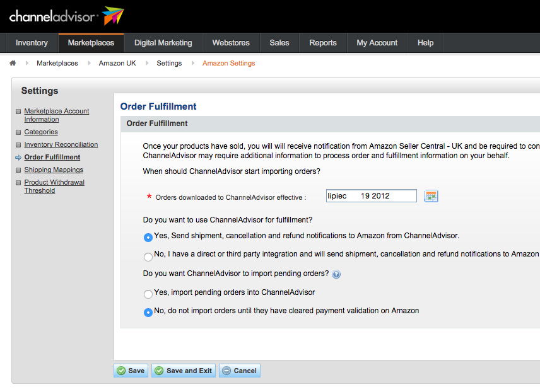This screenshot has width=540, height=392.
Task: Click the Marketplaces breadcrumb link
Action: click(57, 63)
